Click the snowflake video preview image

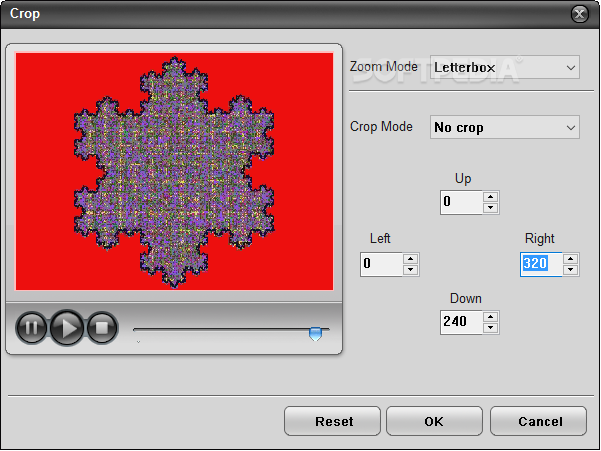coord(174,172)
